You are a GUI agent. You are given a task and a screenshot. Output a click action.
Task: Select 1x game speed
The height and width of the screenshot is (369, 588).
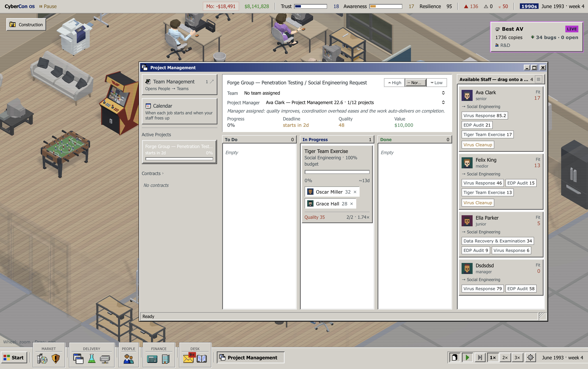tap(493, 358)
